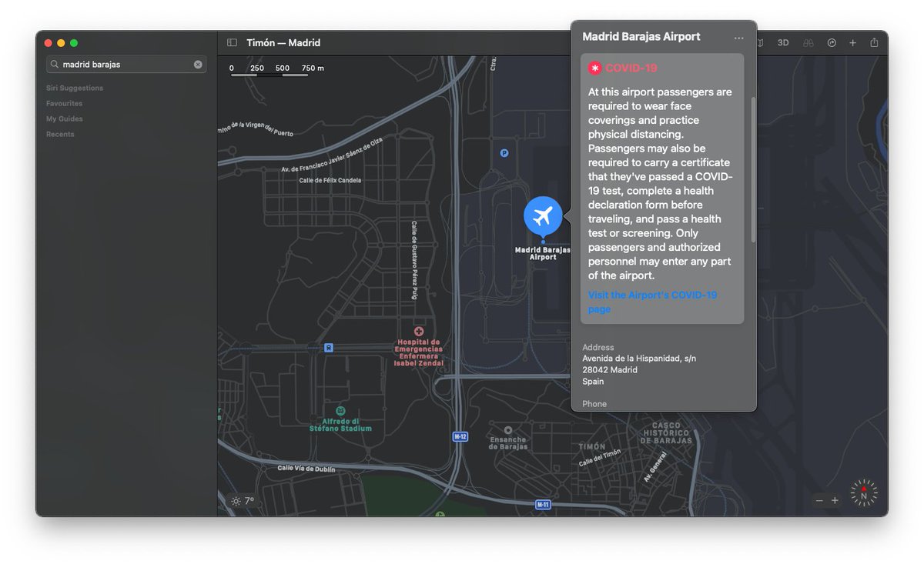Image resolution: width=924 pixels, height=564 pixels.
Task: Select Alfredo di Stéfano Stadium marker
Action: [x=340, y=411]
